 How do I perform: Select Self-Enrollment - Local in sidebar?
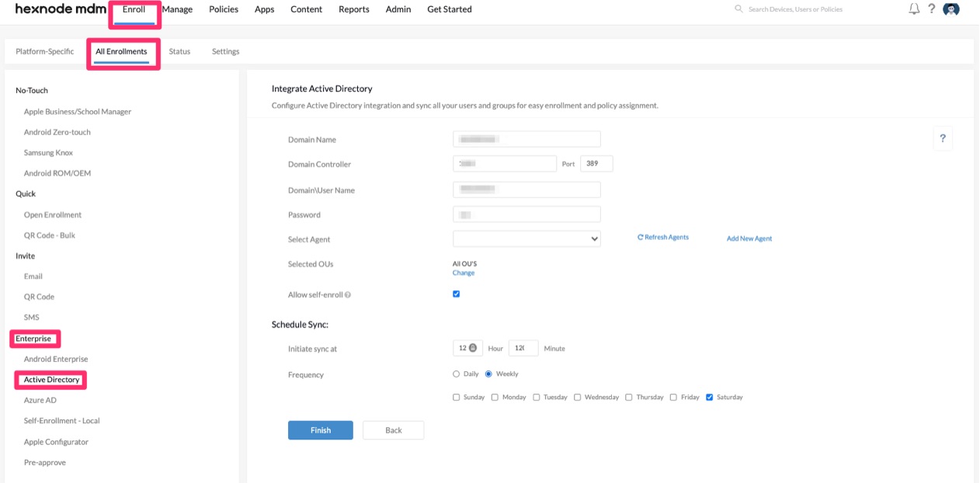(62, 421)
